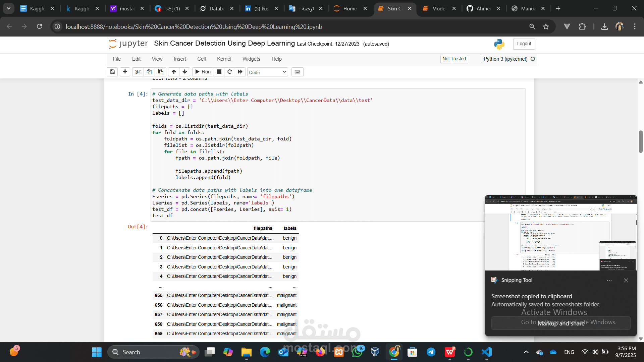644x362 pixels.
Task: Click the Not Trusted button
Action: coord(454,59)
